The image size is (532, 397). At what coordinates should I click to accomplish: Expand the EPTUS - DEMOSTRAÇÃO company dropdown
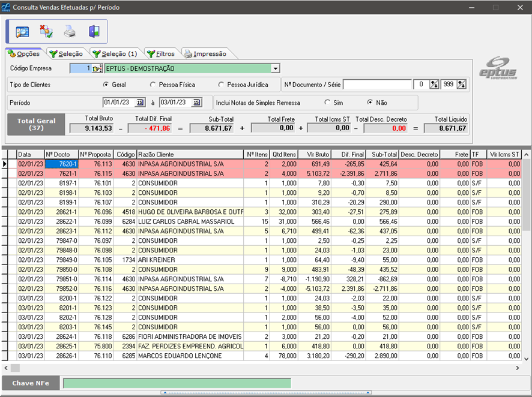click(x=275, y=68)
